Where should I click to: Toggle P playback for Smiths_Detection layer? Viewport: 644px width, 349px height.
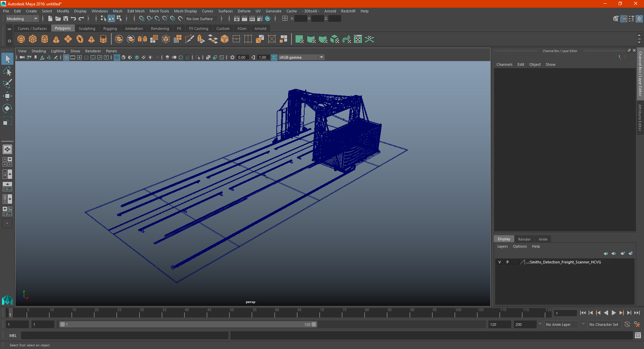(x=507, y=262)
